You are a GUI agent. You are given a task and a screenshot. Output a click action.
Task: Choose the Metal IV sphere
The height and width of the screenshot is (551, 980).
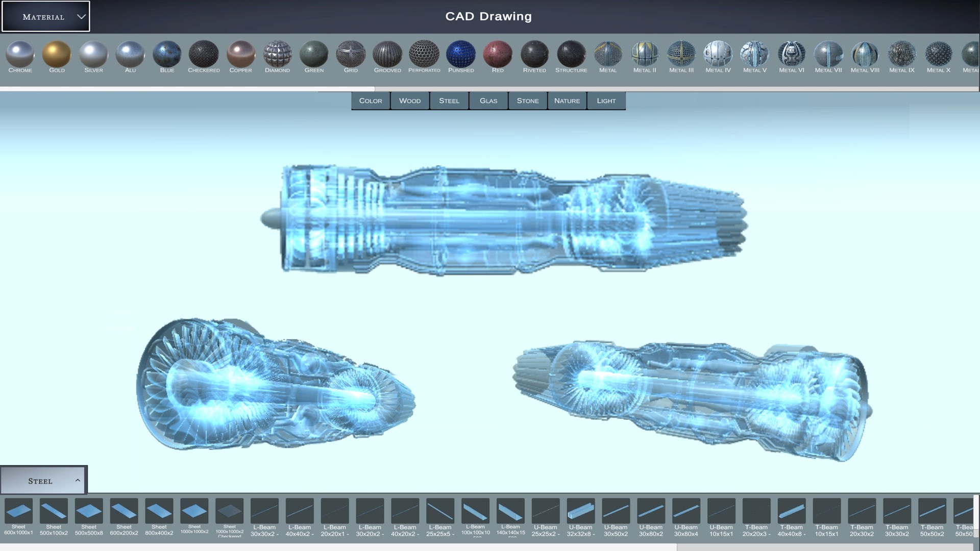[718, 54]
